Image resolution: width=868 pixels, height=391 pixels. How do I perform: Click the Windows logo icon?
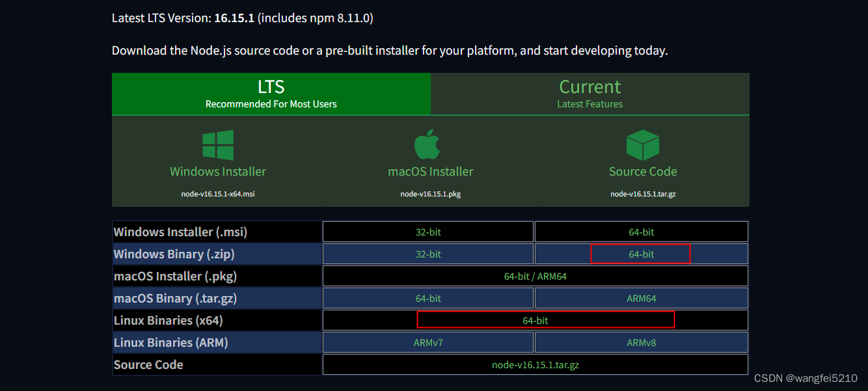(218, 144)
